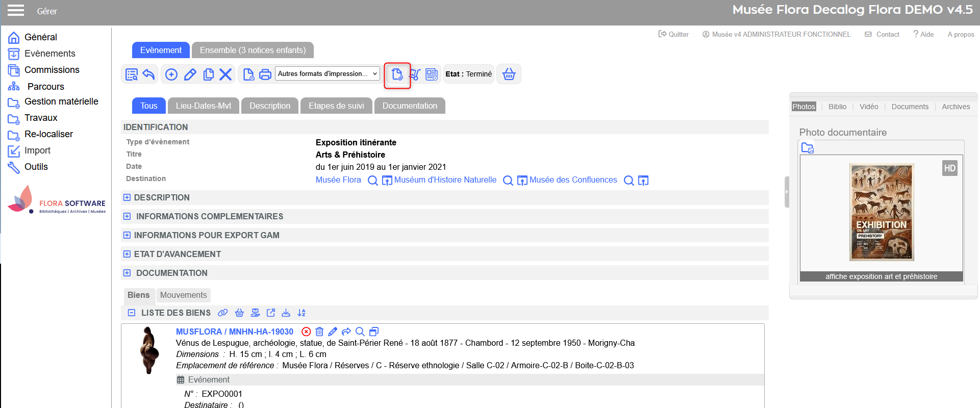Click the magnifier icon next to Musée Flora
Viewport: 980px width, 408px height.
[x=373, y=181]
